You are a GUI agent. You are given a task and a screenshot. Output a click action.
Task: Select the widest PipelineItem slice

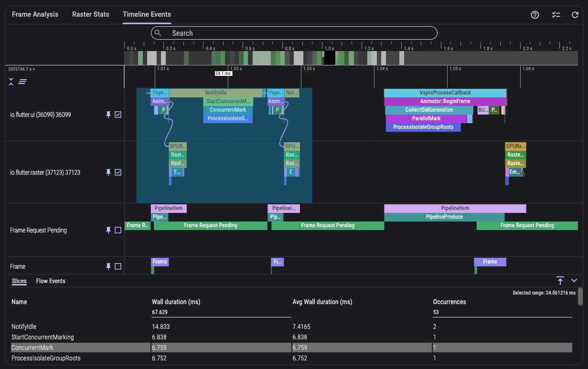point(455,208)
